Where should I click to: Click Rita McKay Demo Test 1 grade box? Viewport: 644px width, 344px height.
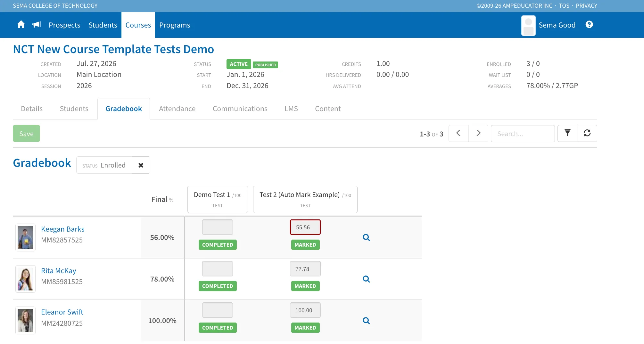[x=218, y=269]
